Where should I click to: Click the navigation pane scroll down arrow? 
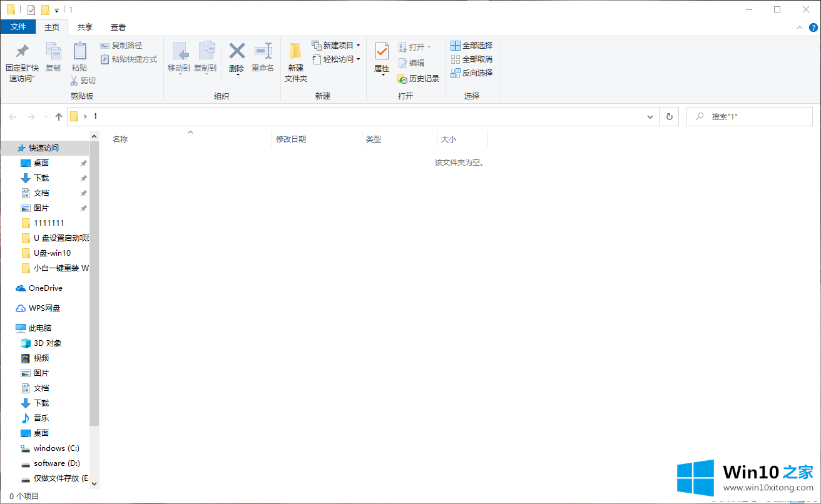94,483
